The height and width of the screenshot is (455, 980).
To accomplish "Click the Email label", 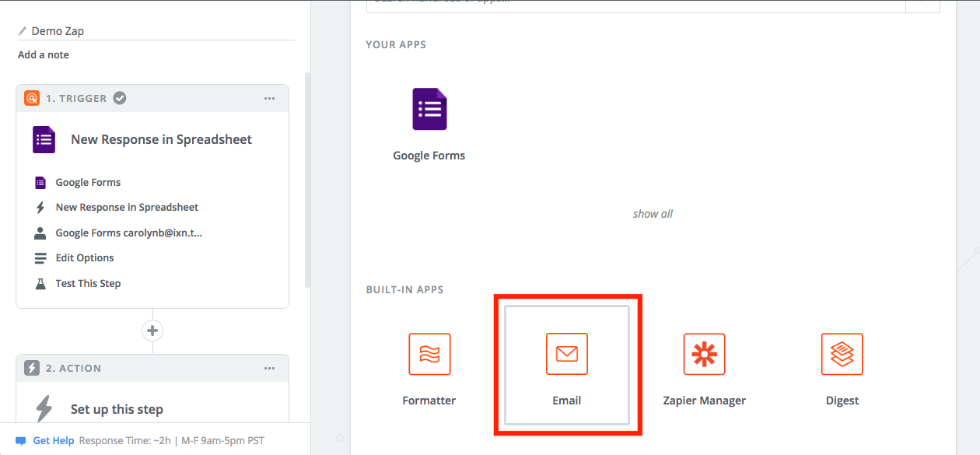I will coord(567,401).
